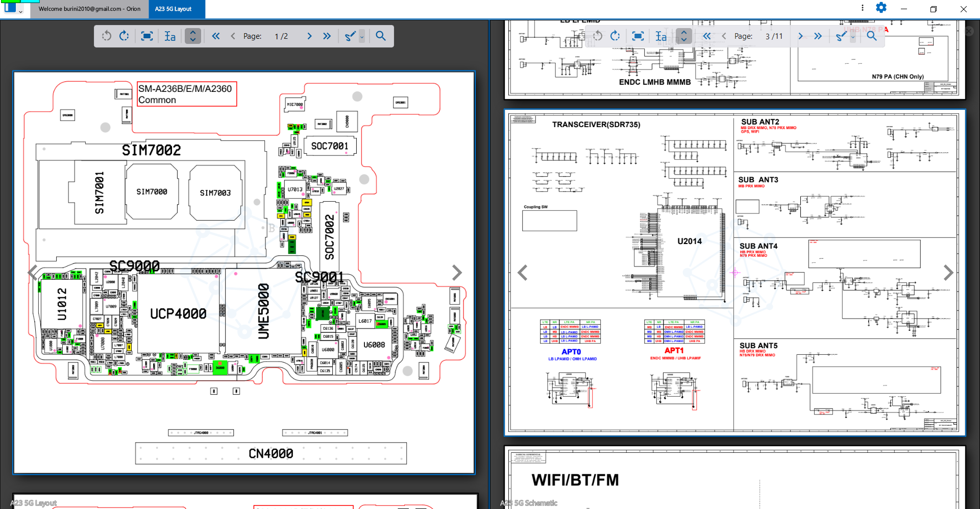
Task: Go to previous schematic page in right toolbar
Action: click(724, 36)
